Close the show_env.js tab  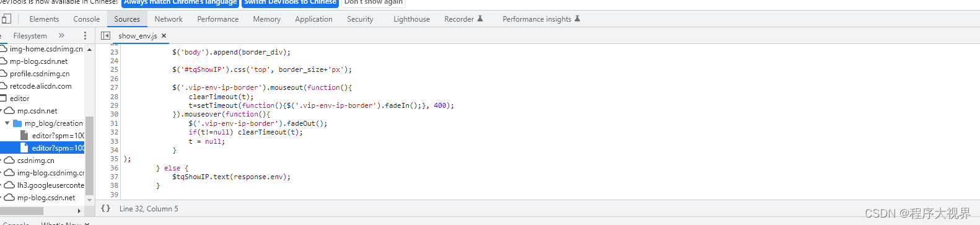164,36
